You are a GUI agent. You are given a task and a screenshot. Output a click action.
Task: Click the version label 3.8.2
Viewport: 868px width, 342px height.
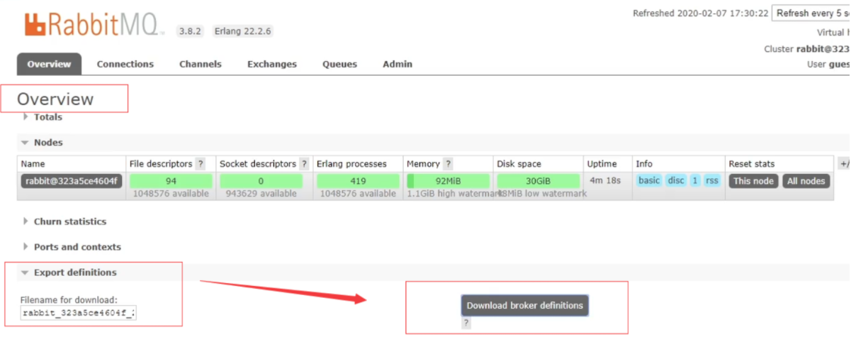point(190,31)
